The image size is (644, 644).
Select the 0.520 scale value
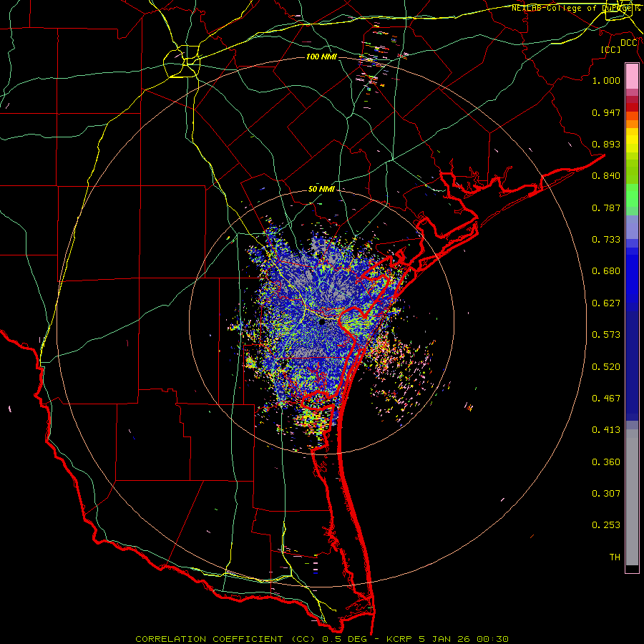pos(606,367)
